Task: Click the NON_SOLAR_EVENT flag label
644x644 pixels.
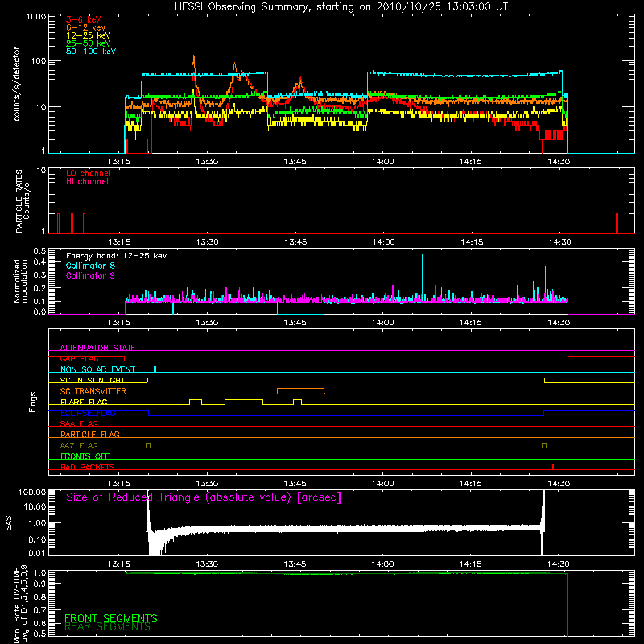Action: click(x=97, y=369)
